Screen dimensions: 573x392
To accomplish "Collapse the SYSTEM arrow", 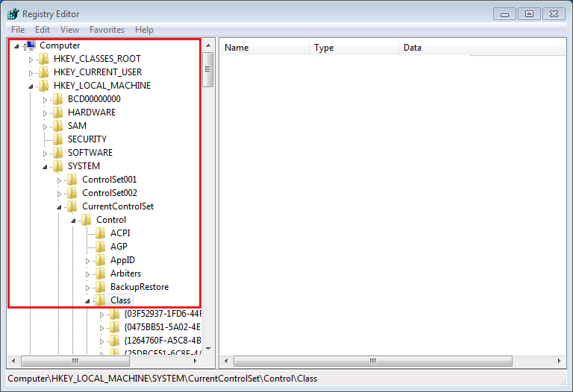I will [45, 167].
